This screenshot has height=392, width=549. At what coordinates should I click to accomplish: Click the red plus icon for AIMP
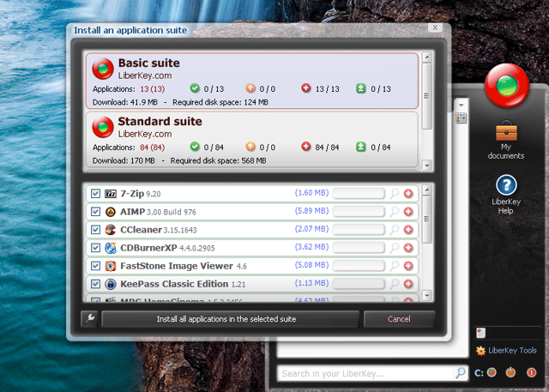click(408, 211)
